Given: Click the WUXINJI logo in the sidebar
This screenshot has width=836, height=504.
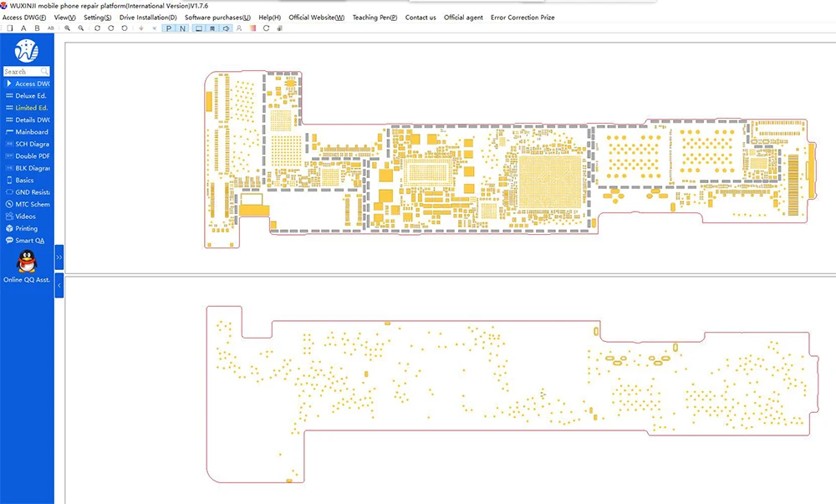Looking at the screenshot, I should pyautogui.click(x=27, y=51).
